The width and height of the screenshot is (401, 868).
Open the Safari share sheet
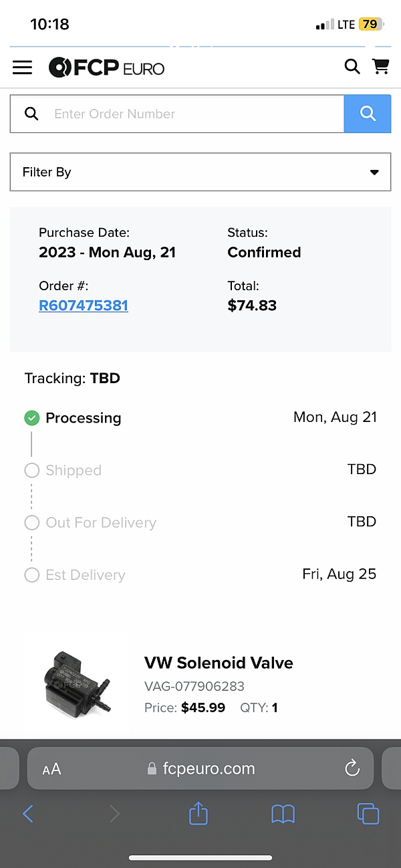coord(198,813)
